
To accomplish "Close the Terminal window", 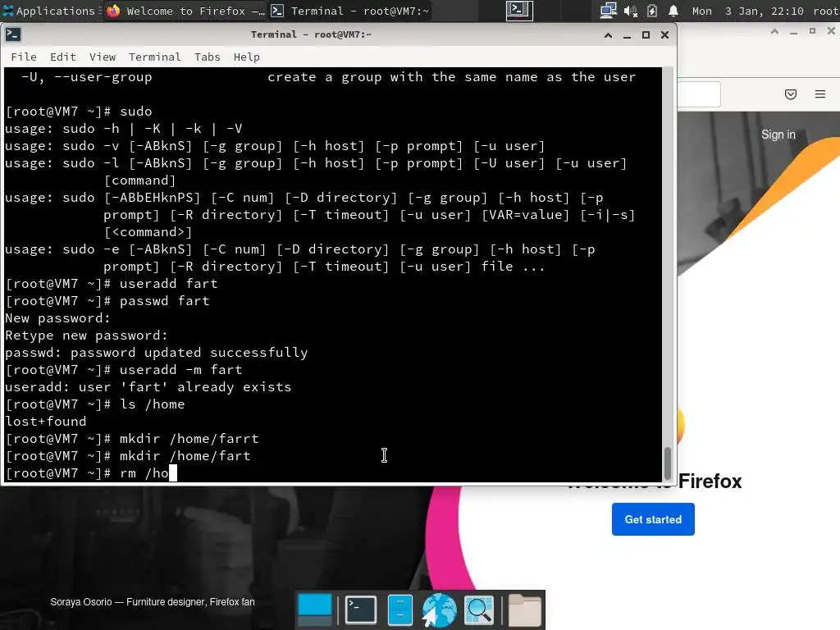I will (664, 34).
